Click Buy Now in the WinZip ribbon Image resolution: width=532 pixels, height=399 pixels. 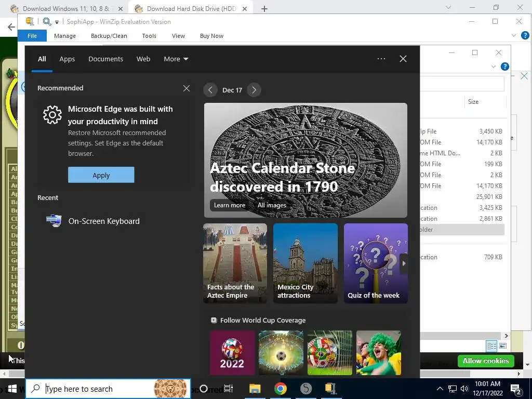[212, 36]
